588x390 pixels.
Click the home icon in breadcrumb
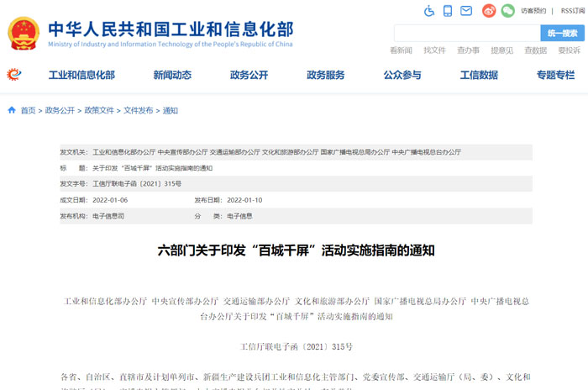[11, 110]
